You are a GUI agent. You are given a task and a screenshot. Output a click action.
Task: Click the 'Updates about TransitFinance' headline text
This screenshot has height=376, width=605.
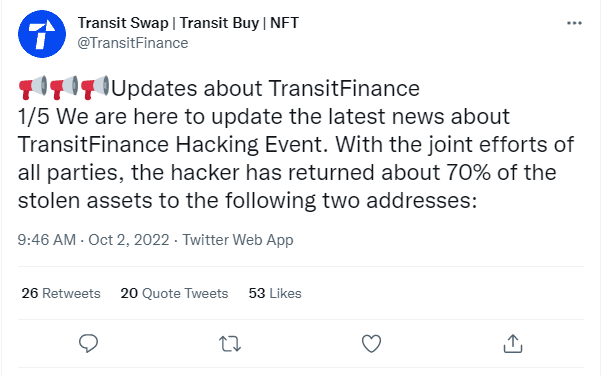tap(265, 88)
